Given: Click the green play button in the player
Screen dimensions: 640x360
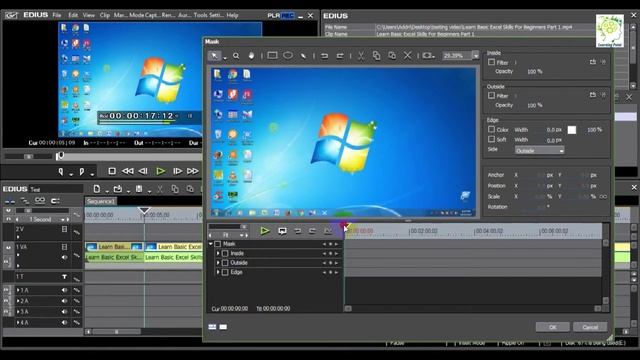Looking at the screenshot, I should tap(160, 171).
